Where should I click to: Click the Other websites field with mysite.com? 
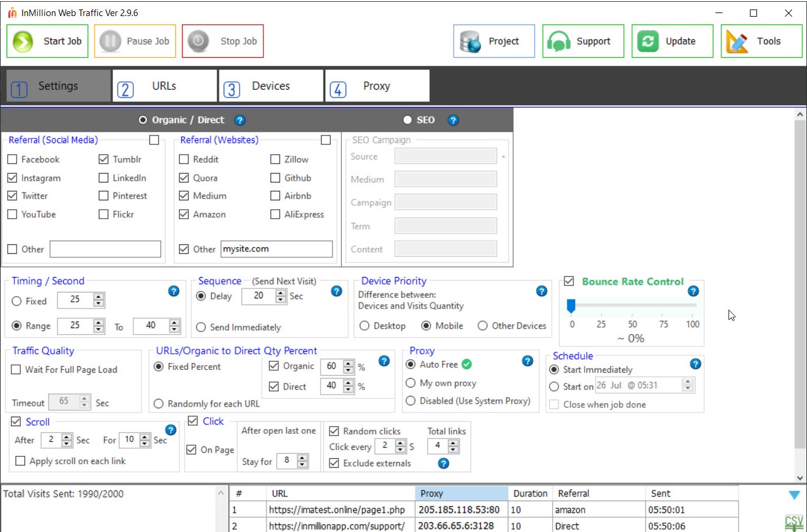[277, 249]
